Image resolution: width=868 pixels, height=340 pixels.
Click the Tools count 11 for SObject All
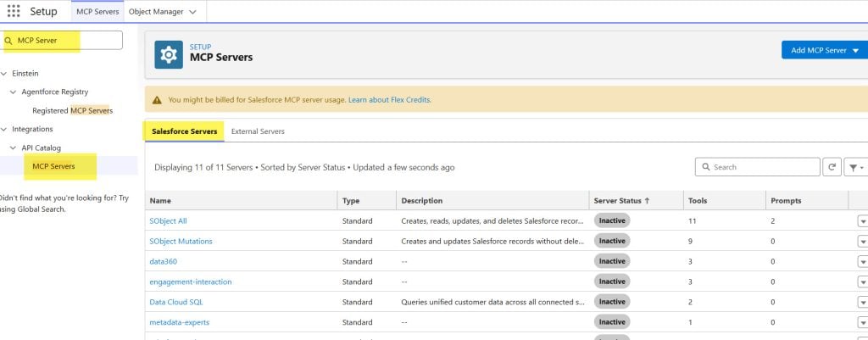(692, 221)
